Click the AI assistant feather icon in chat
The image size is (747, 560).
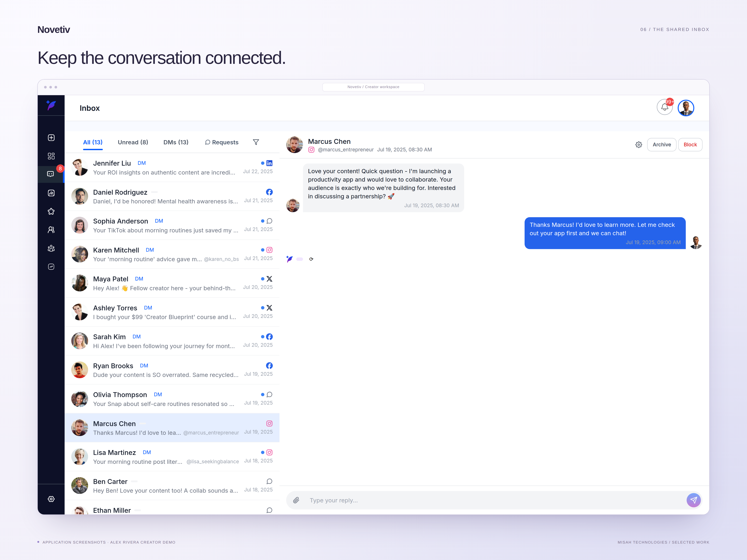click(289, 259)
